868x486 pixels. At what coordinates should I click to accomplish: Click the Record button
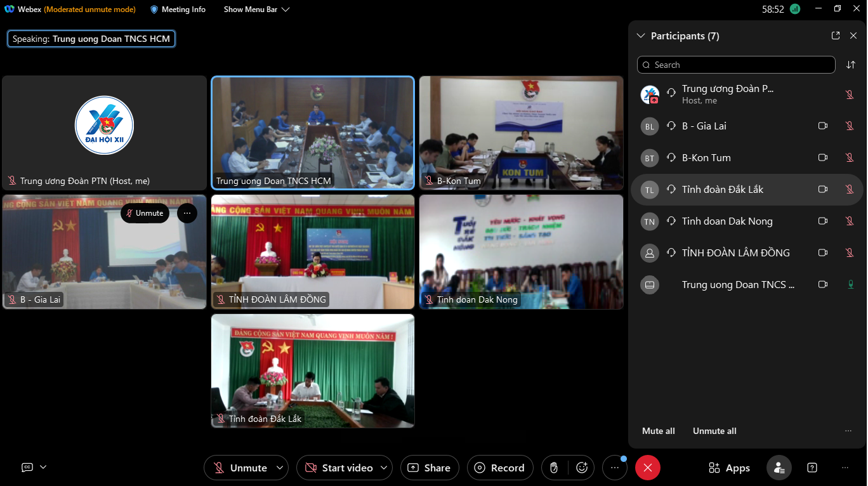[x=499, y=468]
